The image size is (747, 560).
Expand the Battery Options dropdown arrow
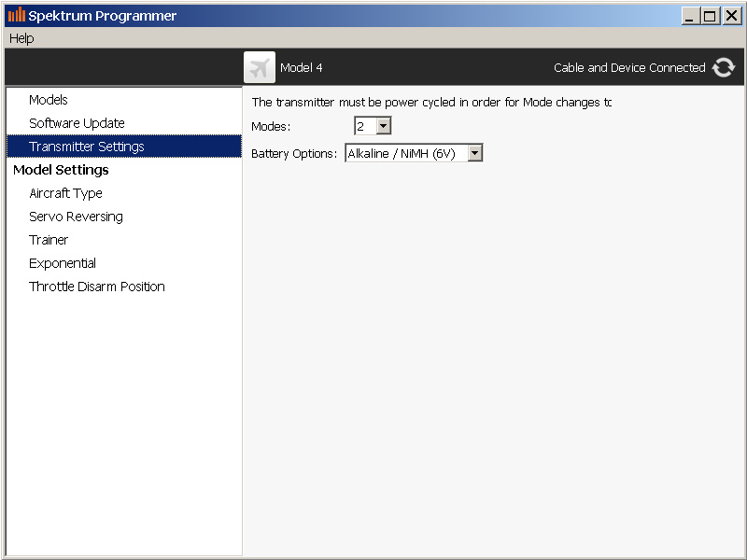pyautogui.click(x=475, y=153)
